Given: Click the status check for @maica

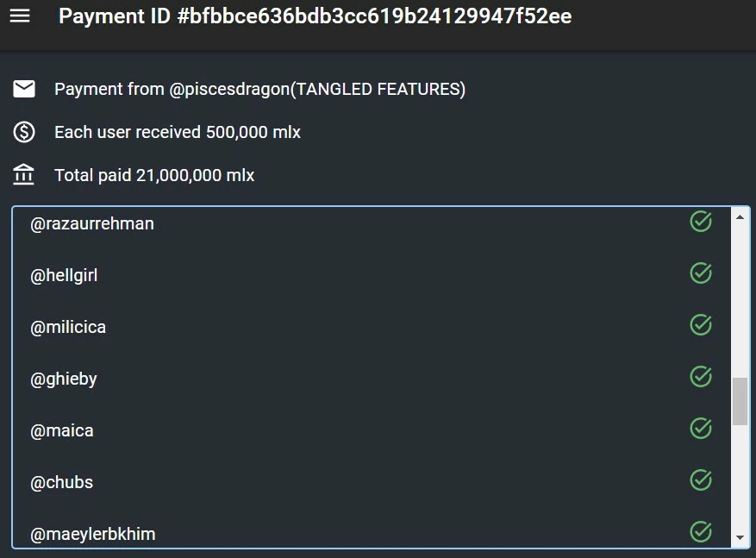Looking at the screenshot, I should click(701, 429).
